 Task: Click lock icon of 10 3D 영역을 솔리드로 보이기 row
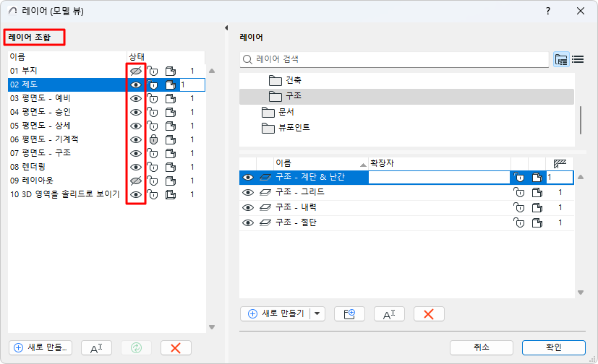pyautogui.click(x=153, y=194)
